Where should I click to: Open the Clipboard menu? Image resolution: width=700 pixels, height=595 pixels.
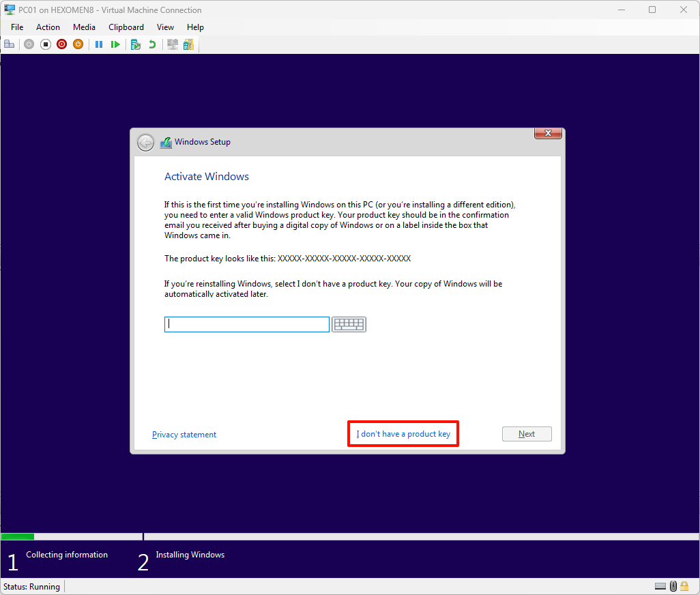click(x=126, y=27)
